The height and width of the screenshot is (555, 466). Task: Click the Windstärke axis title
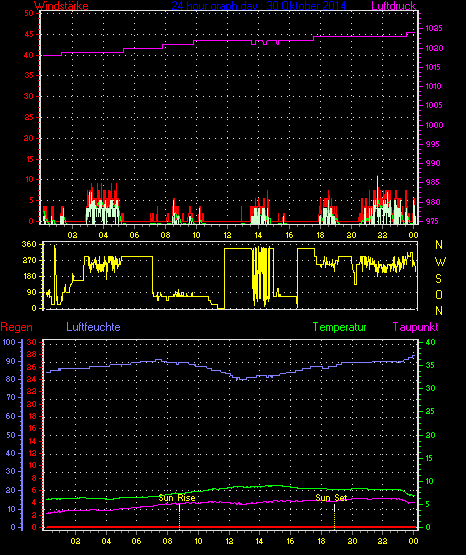tap(61, 5)
